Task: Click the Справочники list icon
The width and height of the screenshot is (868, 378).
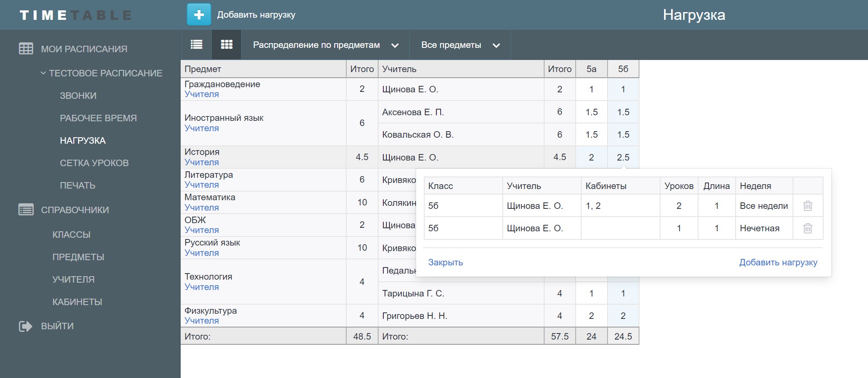Action: tap(26, 210)
